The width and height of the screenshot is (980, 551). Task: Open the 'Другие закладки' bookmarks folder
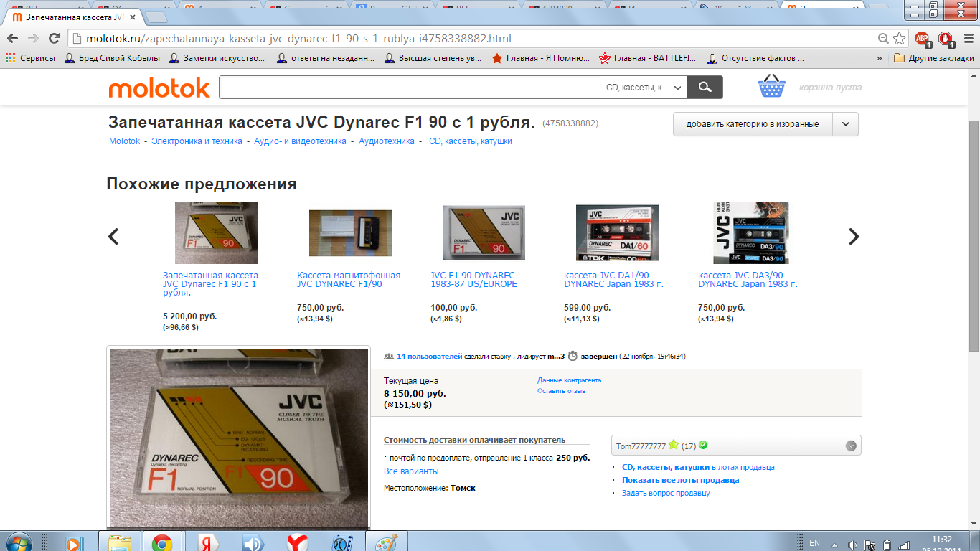(x=933, y=58)
